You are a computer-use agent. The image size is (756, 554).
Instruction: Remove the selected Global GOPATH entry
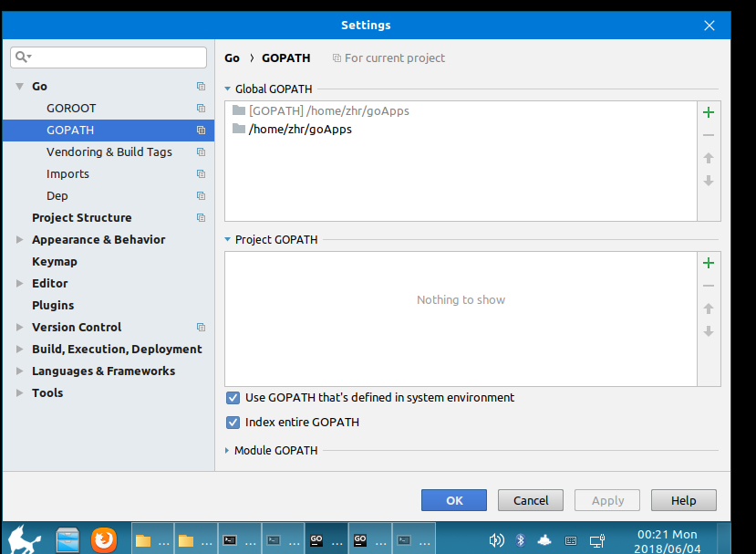[x=709, y=135]
